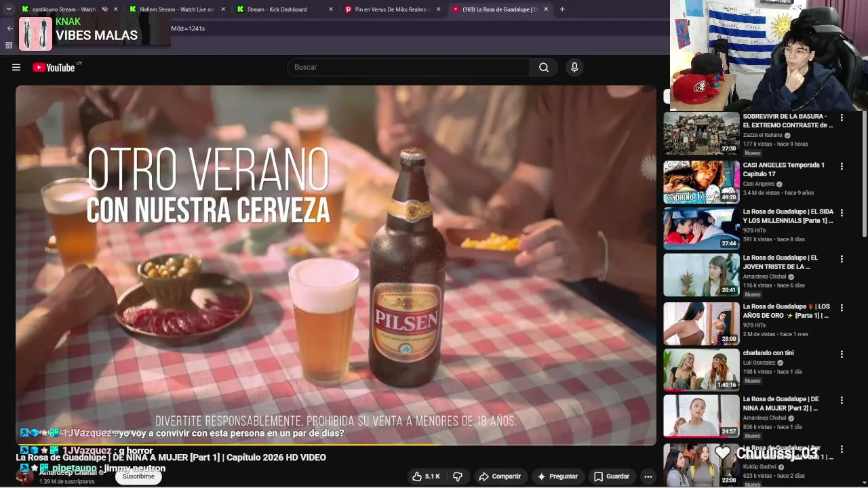Save the video with Guardar
The width and height of the screenshot is (868, 488).
[612, 476]
